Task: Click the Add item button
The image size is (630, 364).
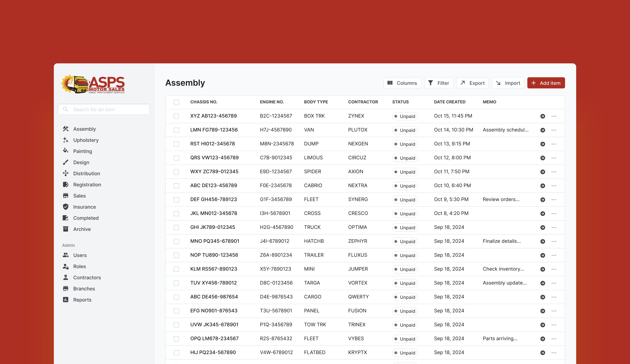Action: (546, 83)
